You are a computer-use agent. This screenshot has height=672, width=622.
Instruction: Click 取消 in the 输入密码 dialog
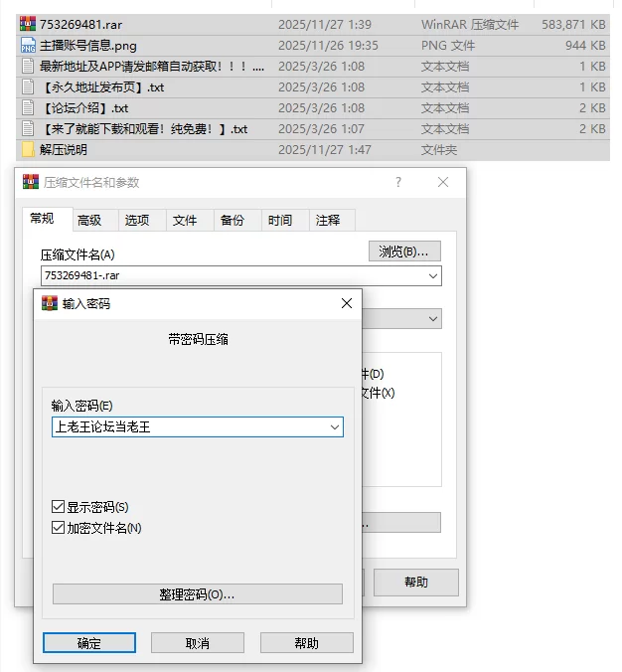pos(198,643)
